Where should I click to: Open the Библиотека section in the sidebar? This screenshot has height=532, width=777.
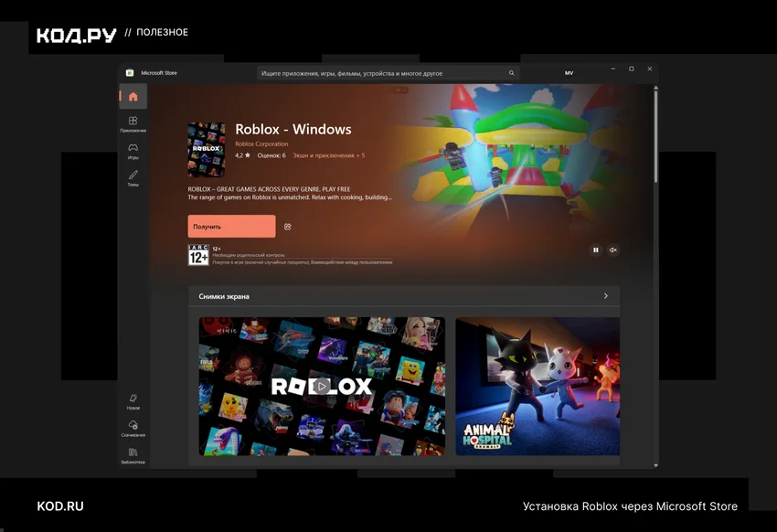point(133,456)
